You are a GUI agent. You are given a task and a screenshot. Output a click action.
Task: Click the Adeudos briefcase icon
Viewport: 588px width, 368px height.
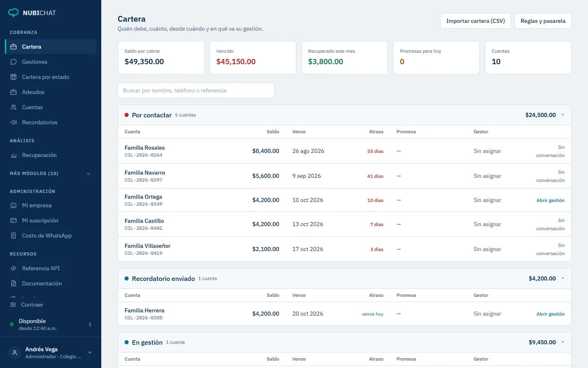[13, 92]
